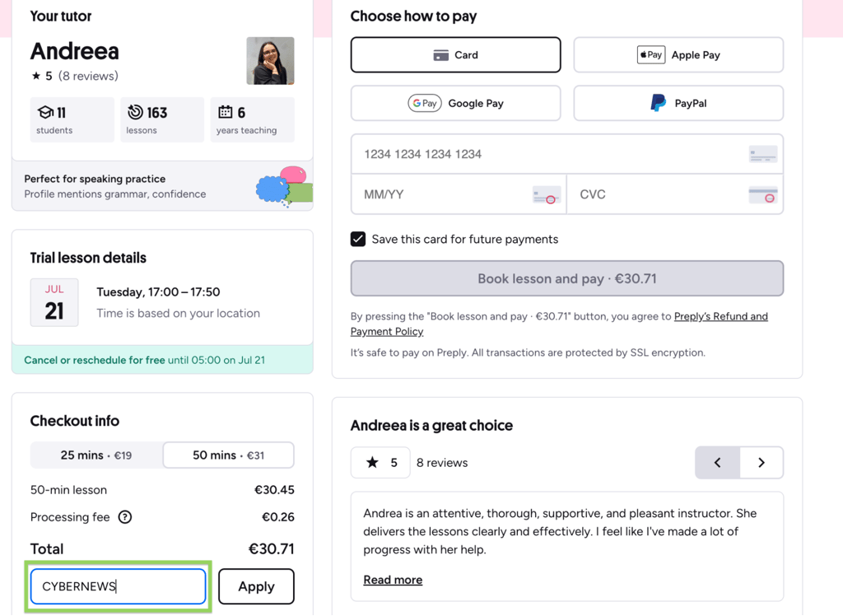This screenshot has height=616, width=843.
Task: Select the 50 mins €31 lesson option
Action: 229,455
